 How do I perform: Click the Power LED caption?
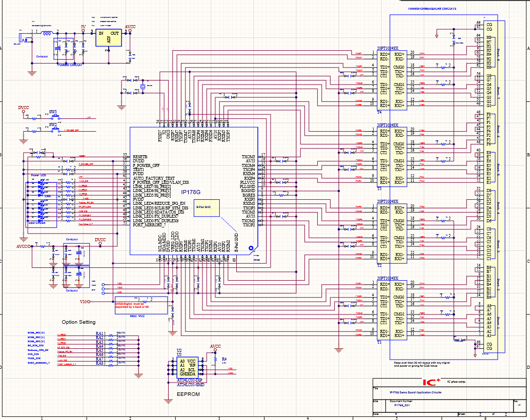38,175
